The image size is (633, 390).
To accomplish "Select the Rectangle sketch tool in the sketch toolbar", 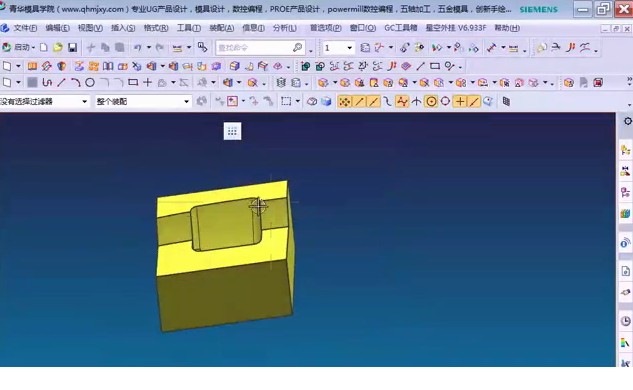I will tap(133, 83).
